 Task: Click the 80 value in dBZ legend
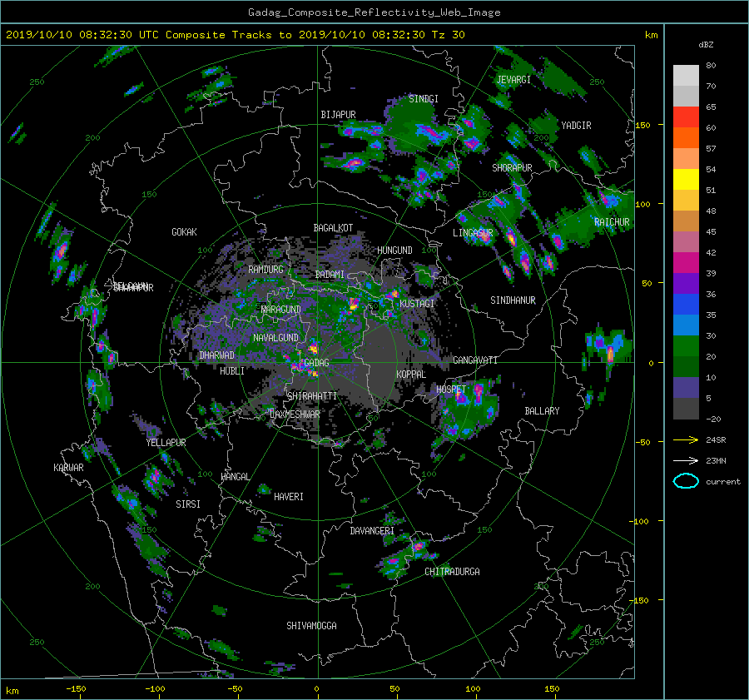[x=711, y=66]
